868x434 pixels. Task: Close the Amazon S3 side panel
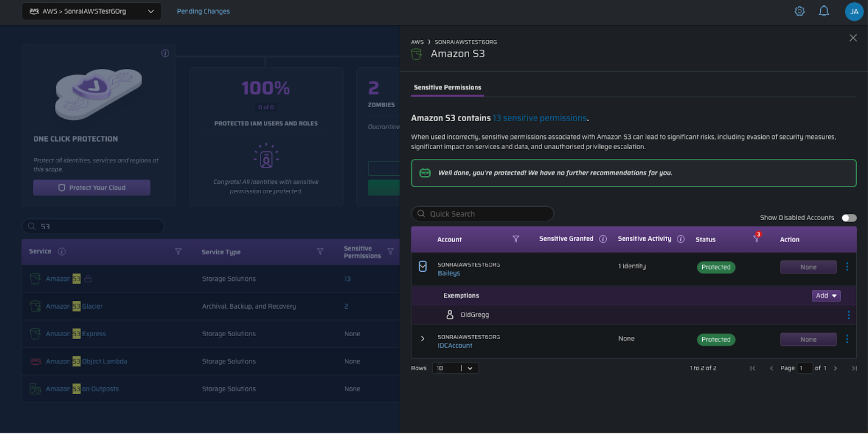pyautogui.click(x=853, y=38)
